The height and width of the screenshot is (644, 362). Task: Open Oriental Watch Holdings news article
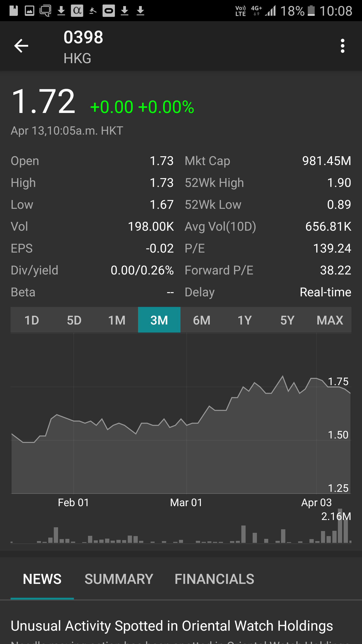[172, 626]
